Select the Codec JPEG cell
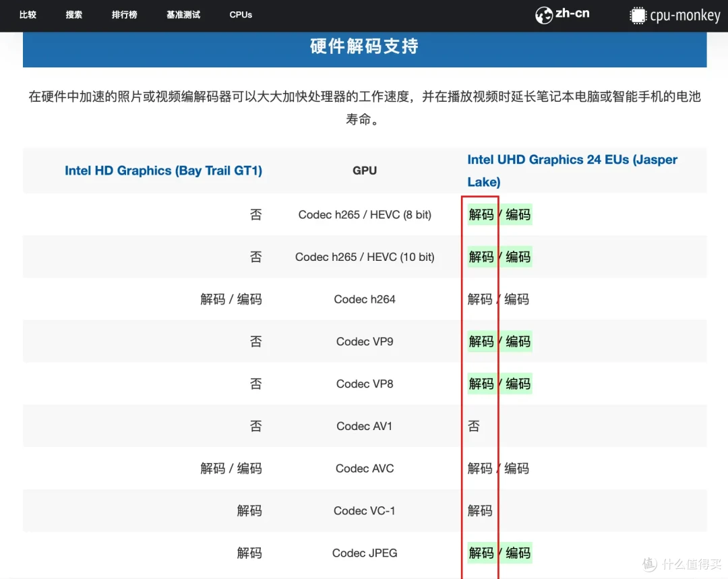This screenshot has width=728, height=579. tap(365, 553)
